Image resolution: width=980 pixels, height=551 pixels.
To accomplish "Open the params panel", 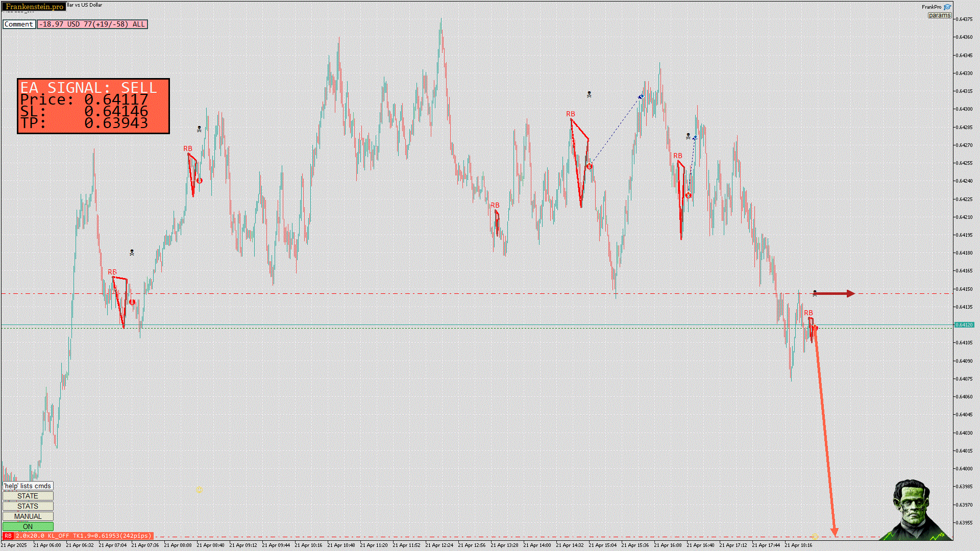I will (939, 15).
